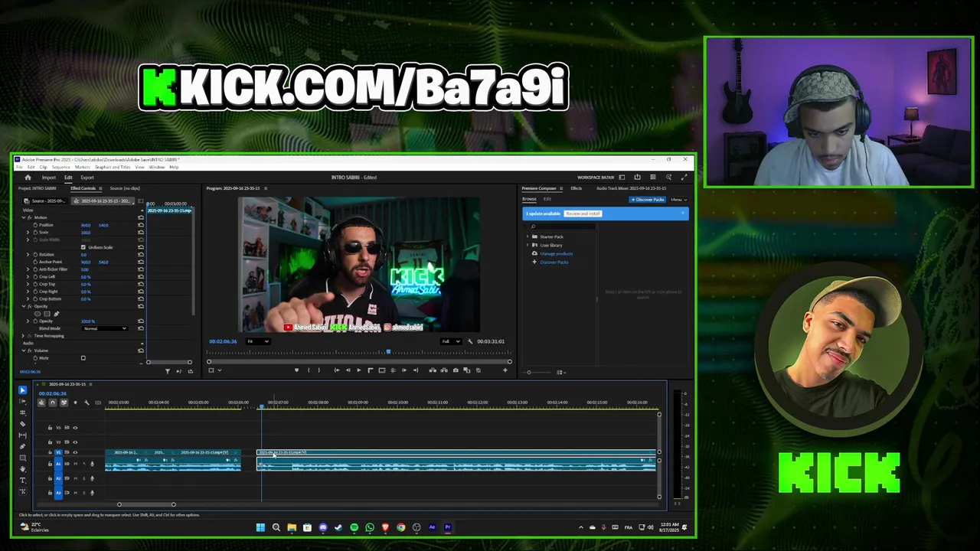Image resolution: width=980 pixels, height=551 pixels.
Task: Expand the Crop Left property
Action: pos(28,277)
